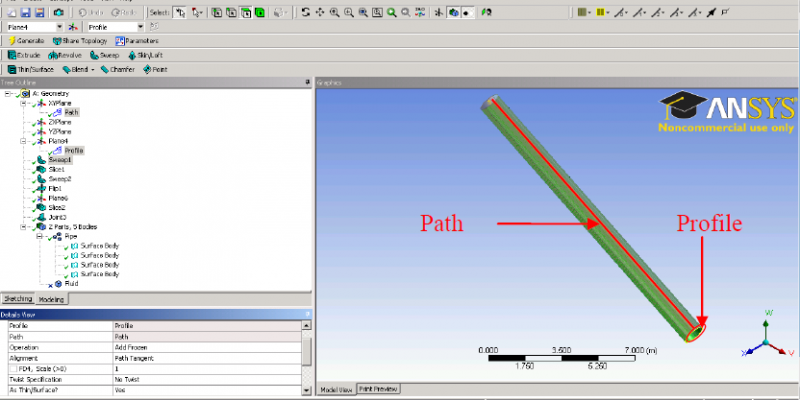800x400 pixels.
Task: Click the Look At Face/Plane/Sketch icon
Action: click(x=486, y=13)
